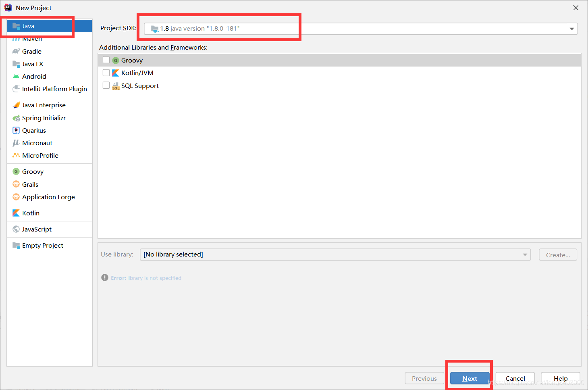Click the Empty Project folder icon
Viewport: 588px width, 390px height.
coord(16,245)
